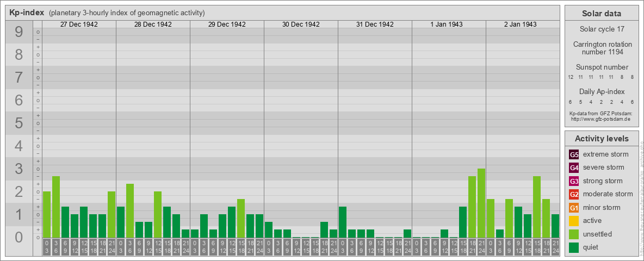
Task: Open the gfz-potsdam.de link
Action: pyautogui.click(x=600, y=119)
